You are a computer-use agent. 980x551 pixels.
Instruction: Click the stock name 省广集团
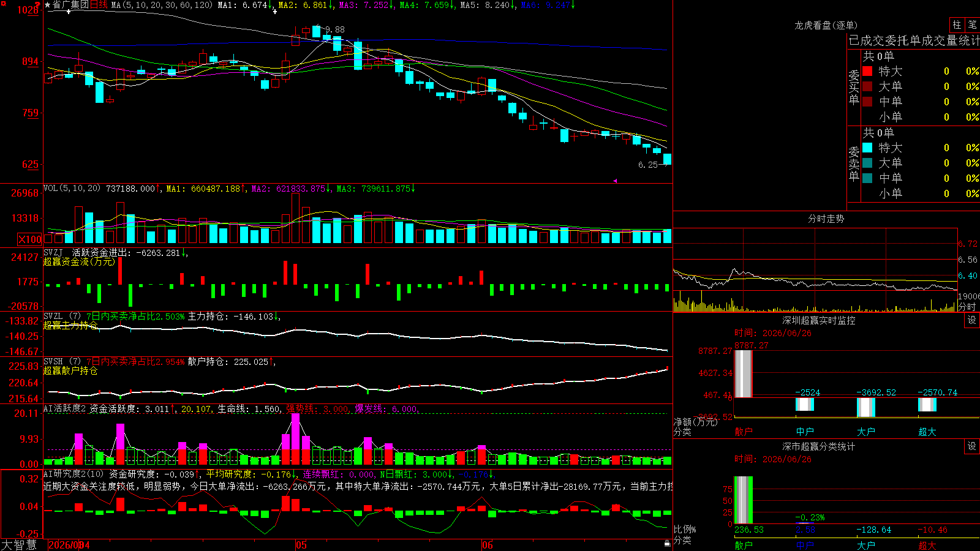71,5
